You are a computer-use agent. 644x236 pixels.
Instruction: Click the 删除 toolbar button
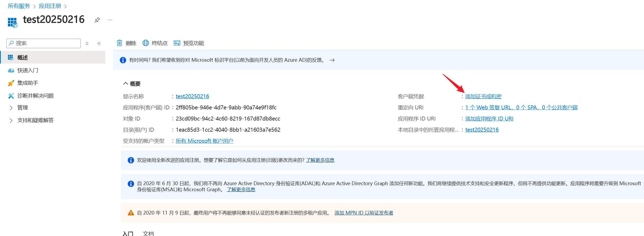(x=126, y=43)
